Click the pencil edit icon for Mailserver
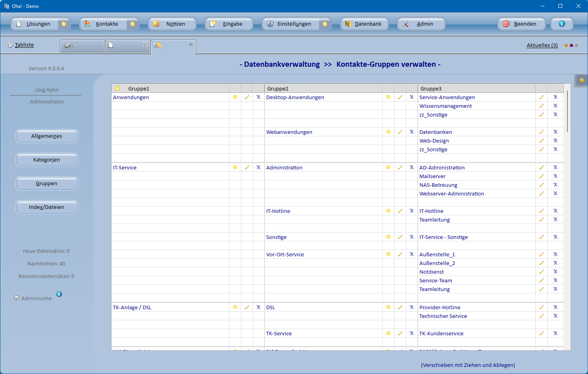 click(x=541, y=176)
